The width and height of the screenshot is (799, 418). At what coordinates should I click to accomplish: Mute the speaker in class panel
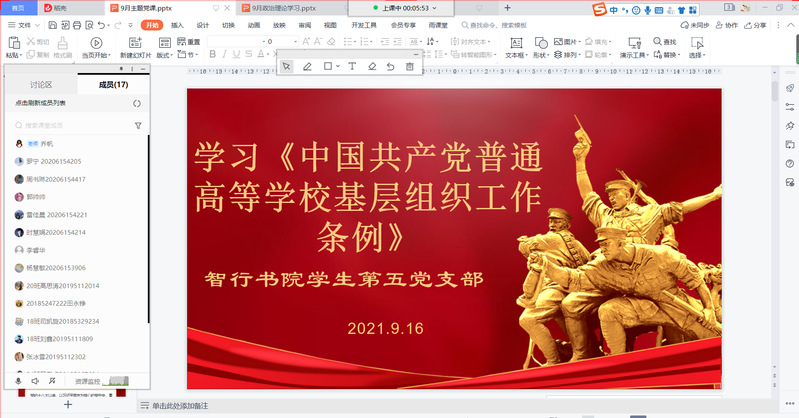35,381
